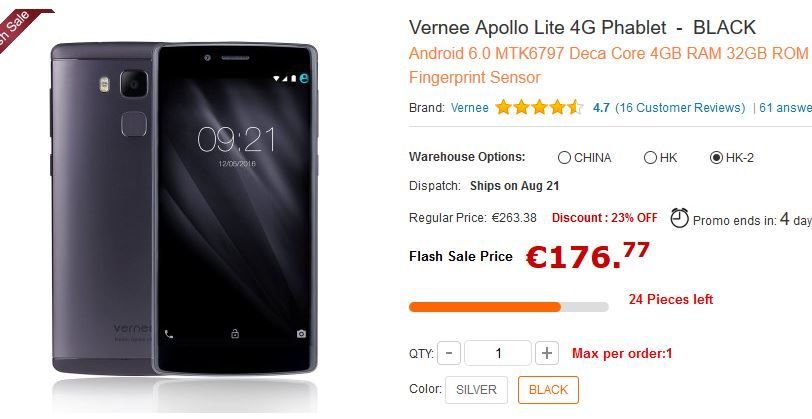Open the 61 answers link
This screenshot has width=812, height=419.
point(785,108)
